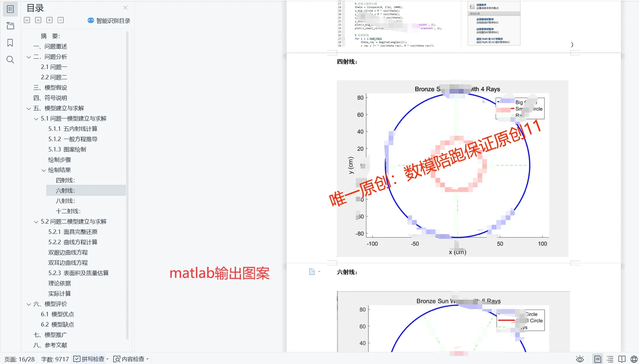Open the document outline sidebar icon
639x364 pixels.
tap(10, 9)
